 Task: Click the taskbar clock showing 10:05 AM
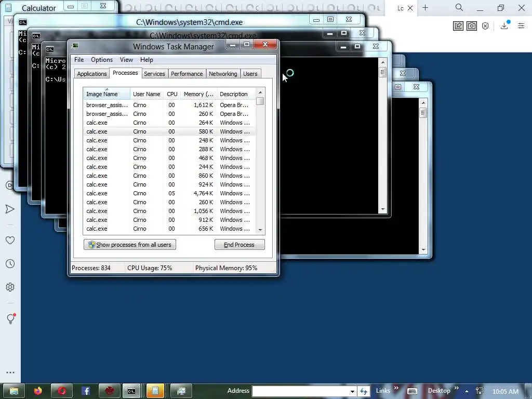click(x=505, y=392)
